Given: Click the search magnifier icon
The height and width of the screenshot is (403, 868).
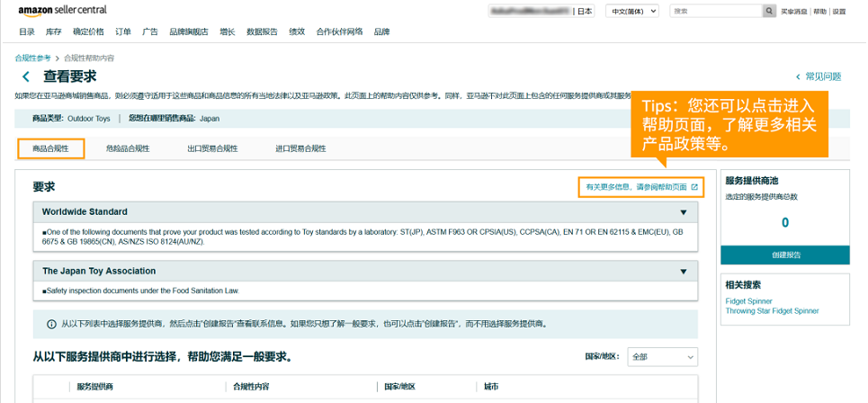Looking at the screenshot, I should 769,11.
